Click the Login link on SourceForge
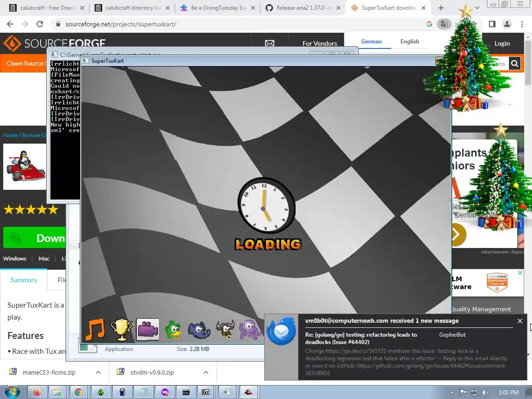 click(502, 43)
